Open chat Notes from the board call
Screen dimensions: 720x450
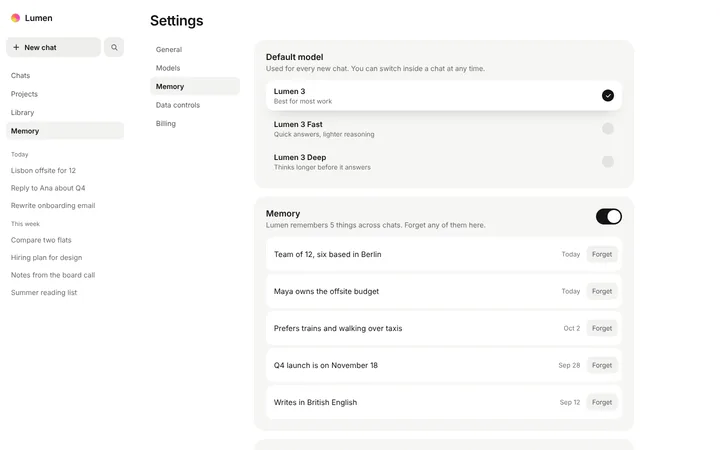pos(53,275)
